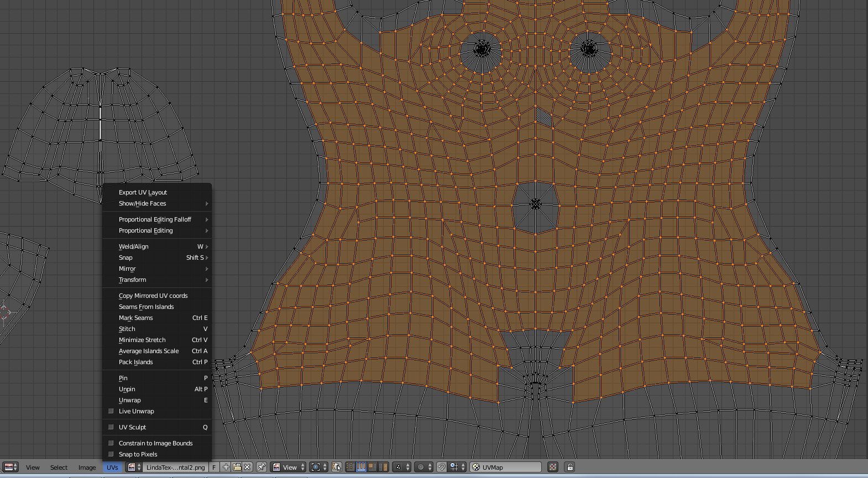
Task: Unlink the image with the X icon
Action: click(247, 467)
